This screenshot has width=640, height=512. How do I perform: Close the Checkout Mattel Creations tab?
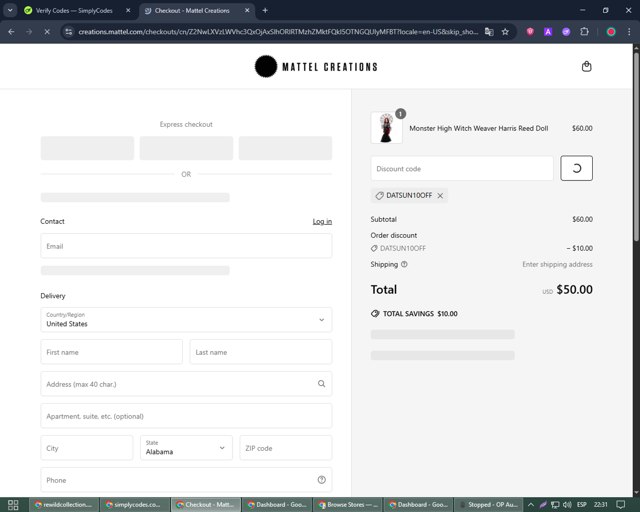pos(247,10)
